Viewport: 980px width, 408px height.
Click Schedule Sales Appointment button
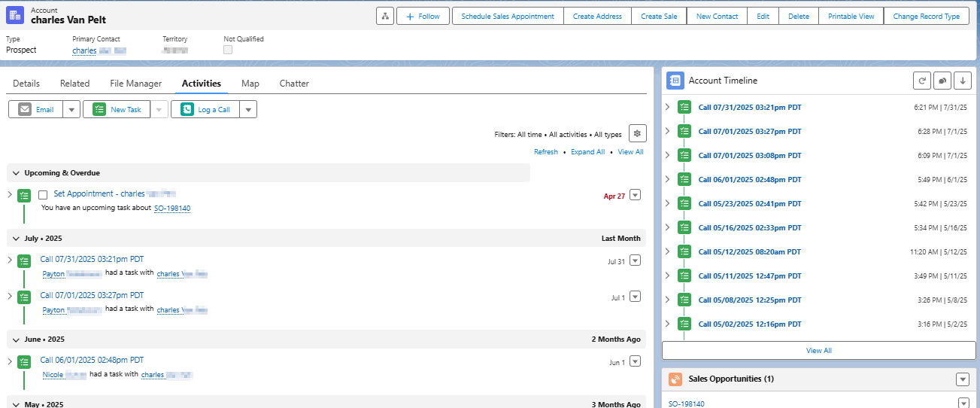(508, 16)
